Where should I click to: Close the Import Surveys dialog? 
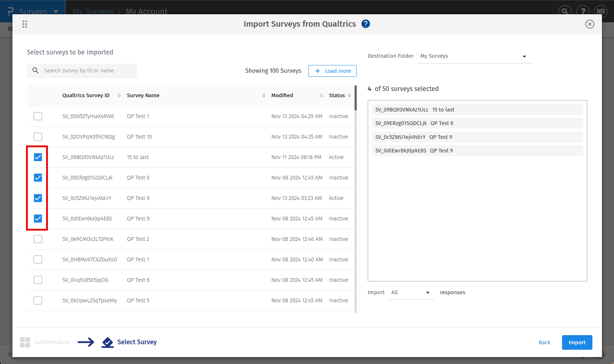pyautogui.click(x=589, y=24)
